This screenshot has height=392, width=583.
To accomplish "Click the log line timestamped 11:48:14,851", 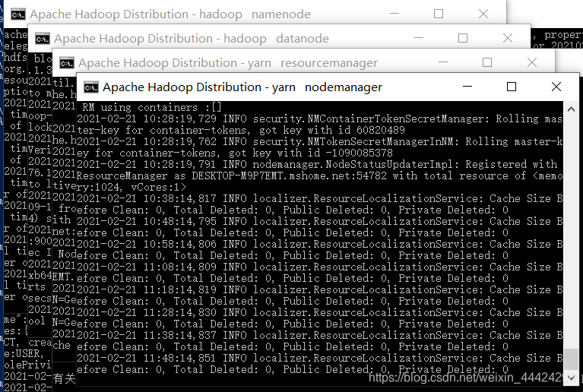I will tap(319, 358).
